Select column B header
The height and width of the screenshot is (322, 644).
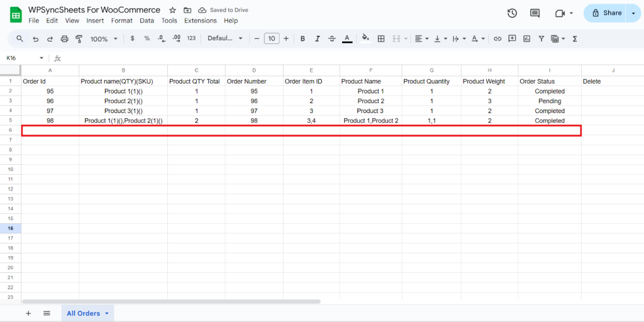(x=123, y=70)
